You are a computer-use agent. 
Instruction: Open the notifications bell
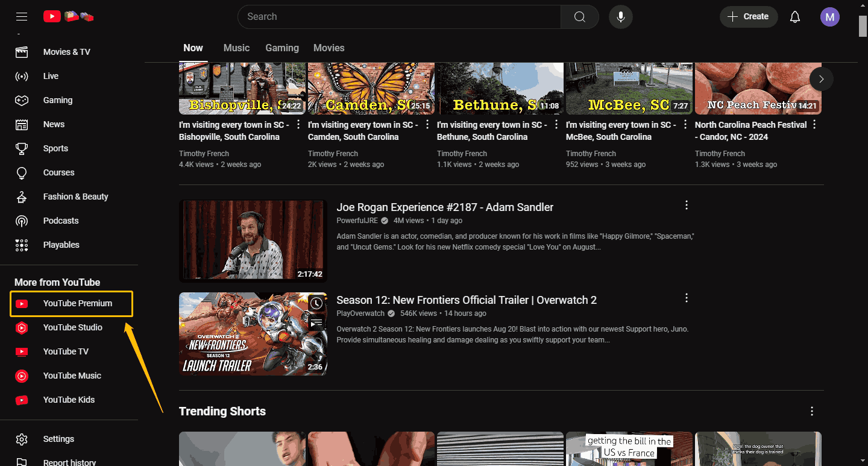coord(795,17)
